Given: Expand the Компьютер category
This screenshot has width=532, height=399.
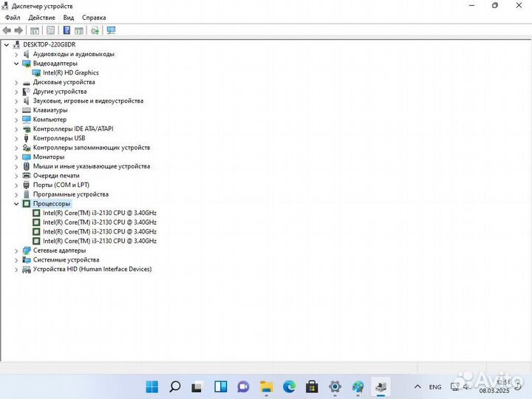Looking at the screenshot, I should [16, 120].
